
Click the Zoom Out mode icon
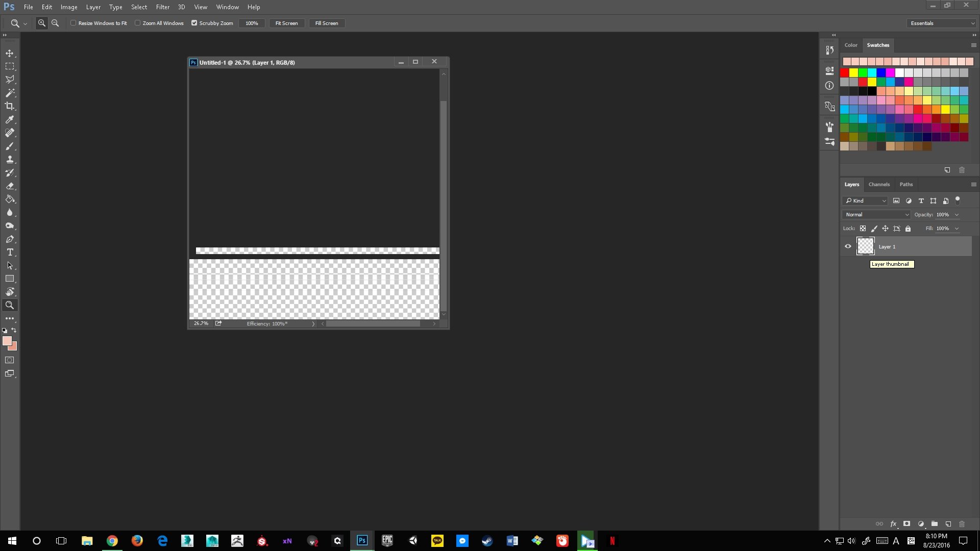(x=55, y=23)
